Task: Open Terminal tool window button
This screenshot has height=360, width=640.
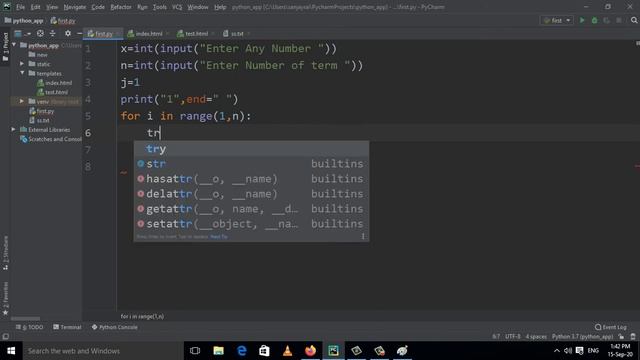Action: point(67,327)
